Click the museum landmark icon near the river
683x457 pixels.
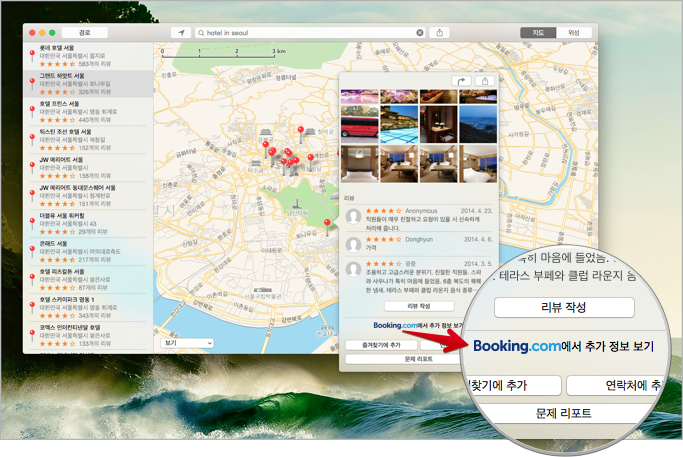click(x=263, y=290)
